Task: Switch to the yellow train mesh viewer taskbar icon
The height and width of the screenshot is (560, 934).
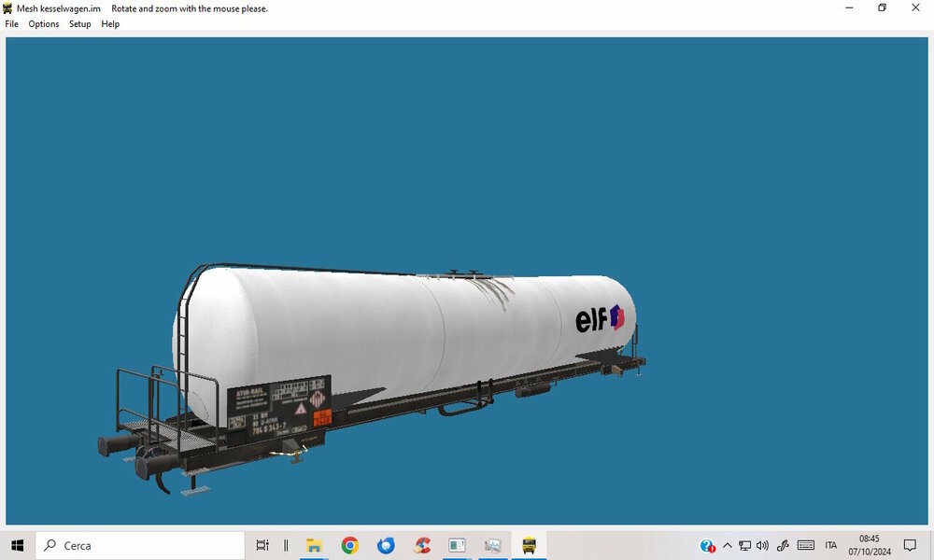Action: pos(529,545)
